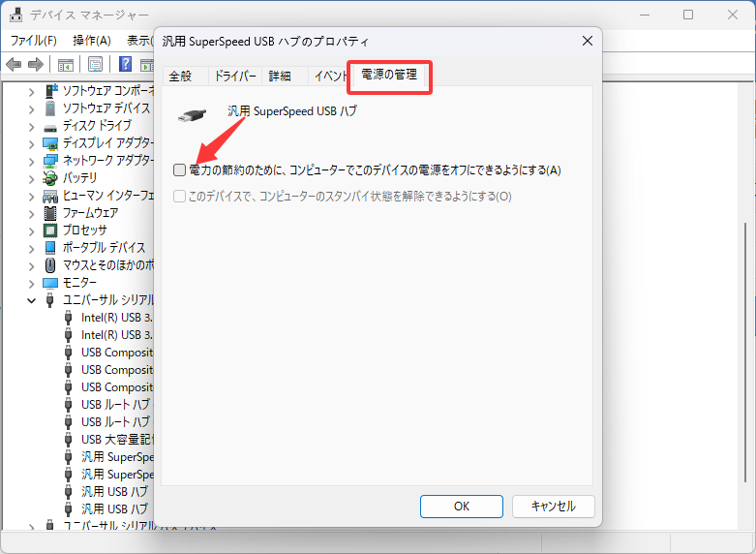This screenshot has height=554, width=756.
Task: Click the USB plug icon in the properties dialog
Action: pos(192,115)
